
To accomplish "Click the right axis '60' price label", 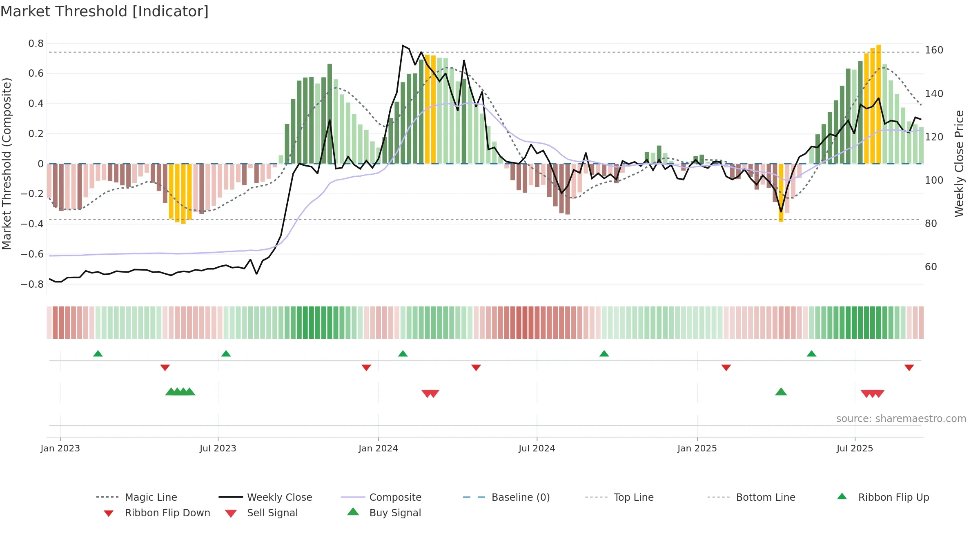I will (931, 267).
